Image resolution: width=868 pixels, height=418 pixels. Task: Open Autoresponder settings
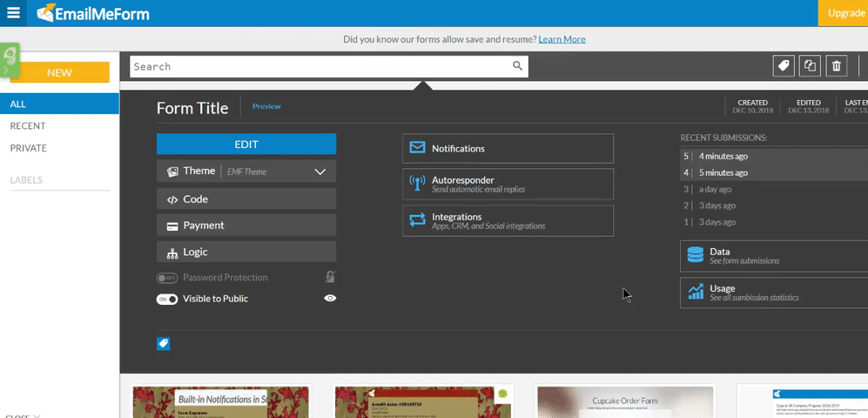pyautogui.click(x=508, y=184)
